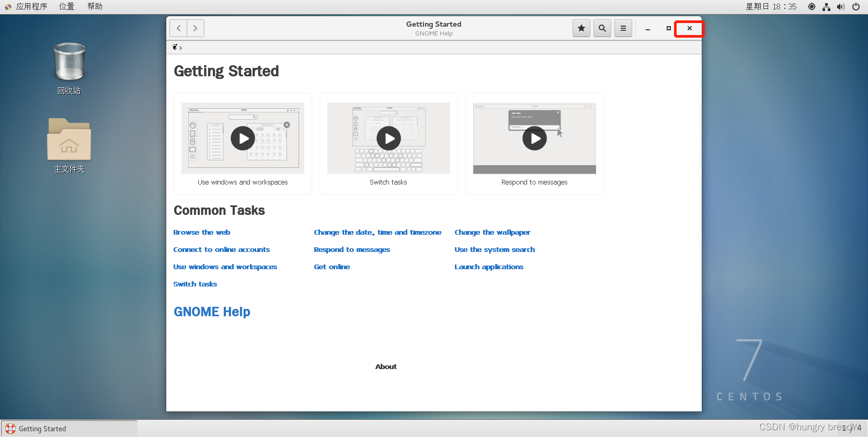The height and width of the screenshot is (437, 868).
Task: Click the GNOME foot breadcrumb icon
Action: tap(175, 47)
